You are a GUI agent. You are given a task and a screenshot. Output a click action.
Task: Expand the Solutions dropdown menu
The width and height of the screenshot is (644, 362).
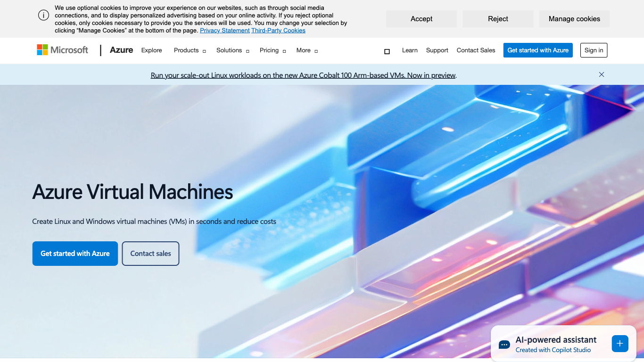233,50
